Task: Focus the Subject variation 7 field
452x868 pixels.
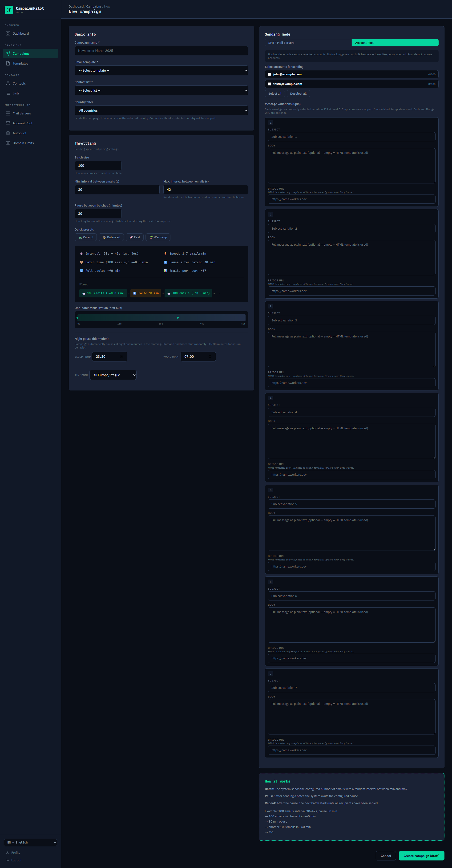Action: (x=351, y=688)
